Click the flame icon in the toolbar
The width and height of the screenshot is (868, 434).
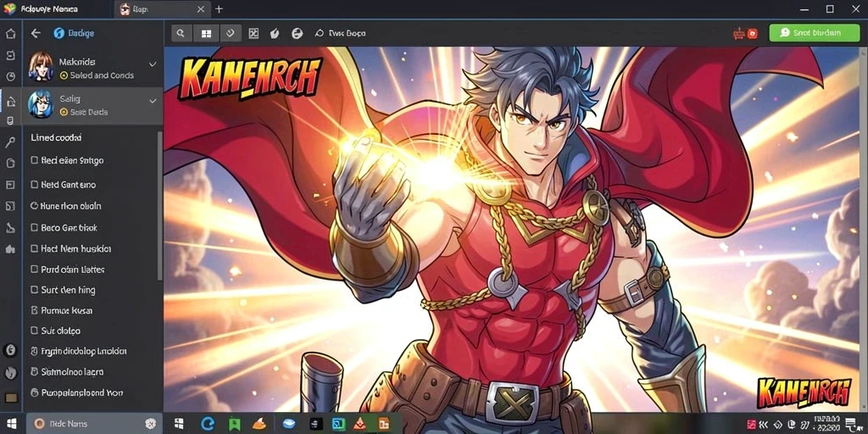click(x=274, y=33)
